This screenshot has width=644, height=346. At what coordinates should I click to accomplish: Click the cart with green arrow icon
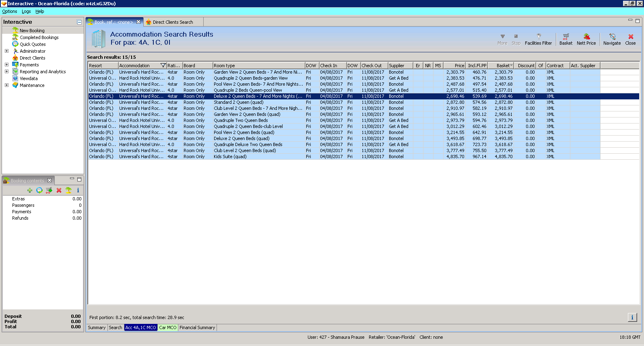click(49, 190)
